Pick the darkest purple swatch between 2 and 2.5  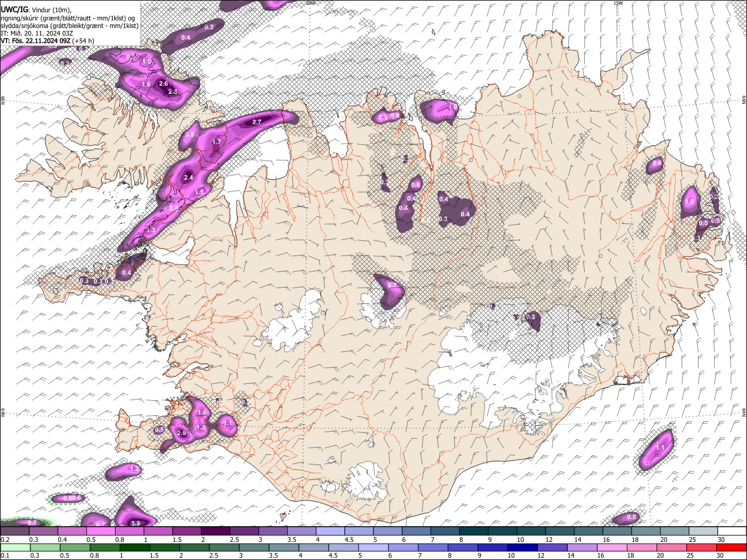(215, 531)
